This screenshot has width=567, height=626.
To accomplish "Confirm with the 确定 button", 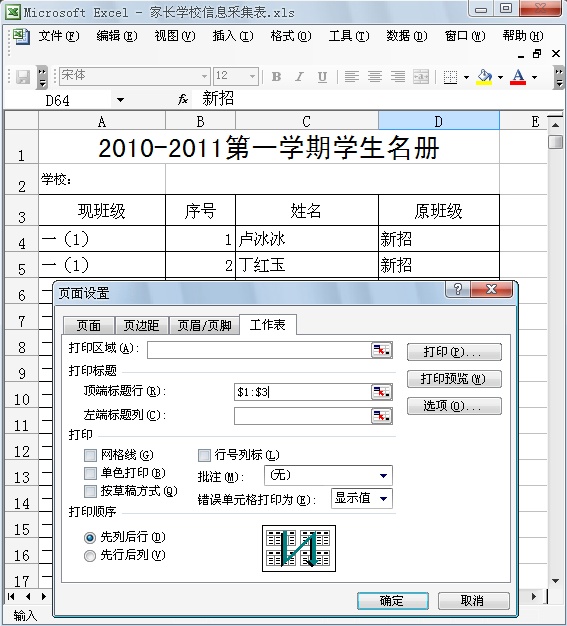I will tap(393, 600).
